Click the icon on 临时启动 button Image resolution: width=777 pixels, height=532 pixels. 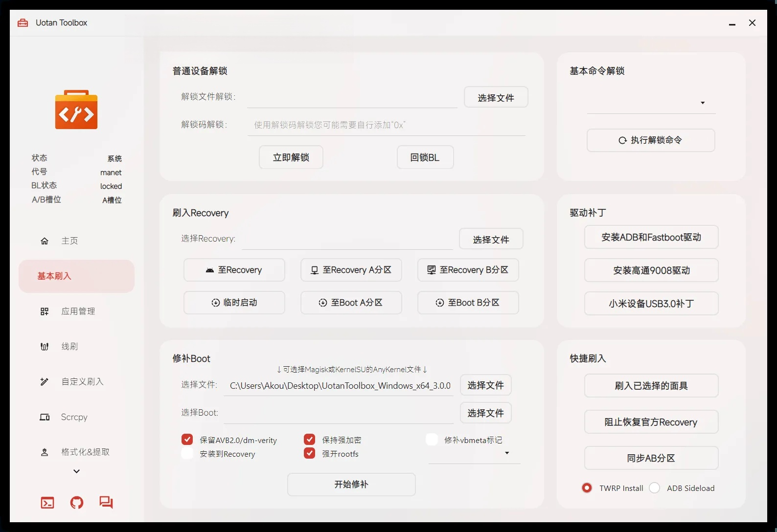(216, 303)
